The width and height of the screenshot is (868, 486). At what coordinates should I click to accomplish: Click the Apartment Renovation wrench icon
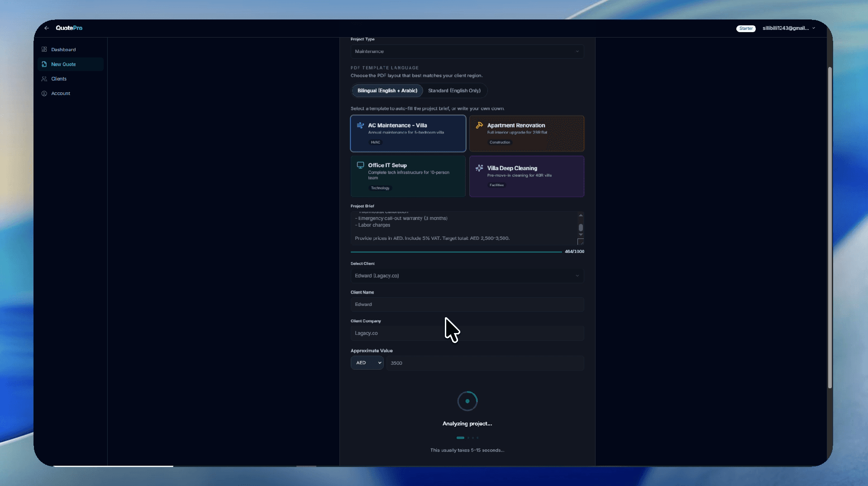coord(479,125)
